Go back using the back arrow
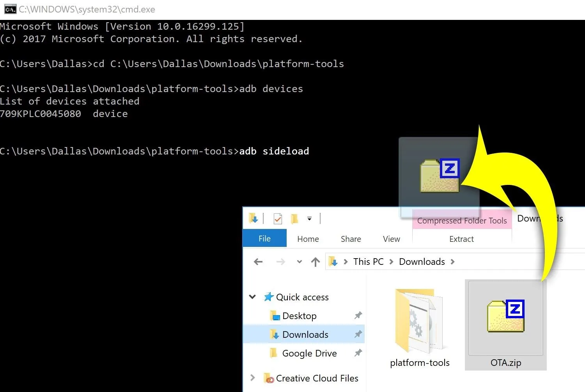 coord(258,262)
